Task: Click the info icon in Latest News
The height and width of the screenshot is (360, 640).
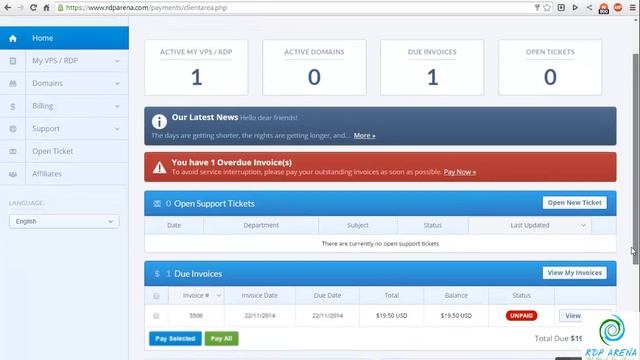Action: (159, 121)
